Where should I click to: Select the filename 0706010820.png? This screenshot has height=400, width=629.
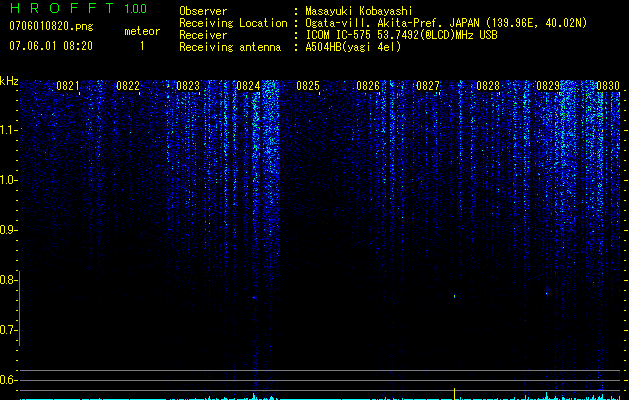51,27
